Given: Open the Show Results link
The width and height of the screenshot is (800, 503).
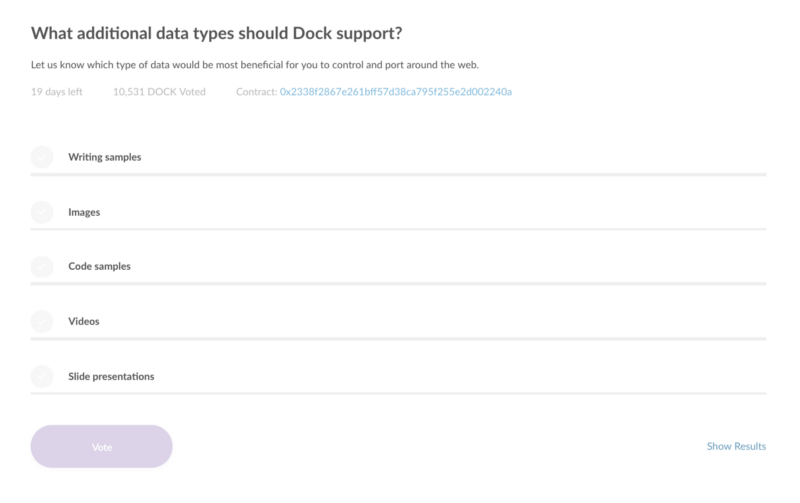Looking at the screenshot, I should tap(736, 446).
